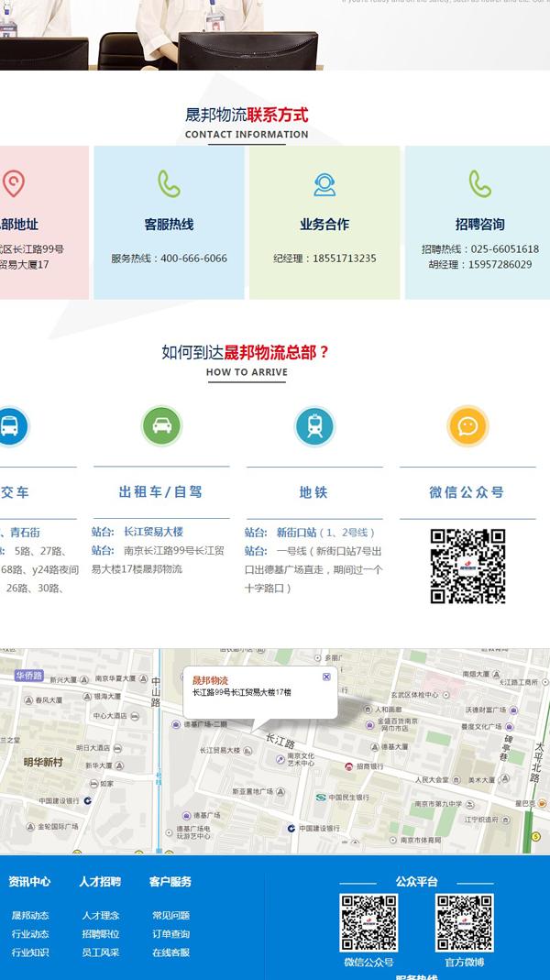The image size is (550, 980).
Task: Click the blue bus transport icon
Action: tap(10, 426)
